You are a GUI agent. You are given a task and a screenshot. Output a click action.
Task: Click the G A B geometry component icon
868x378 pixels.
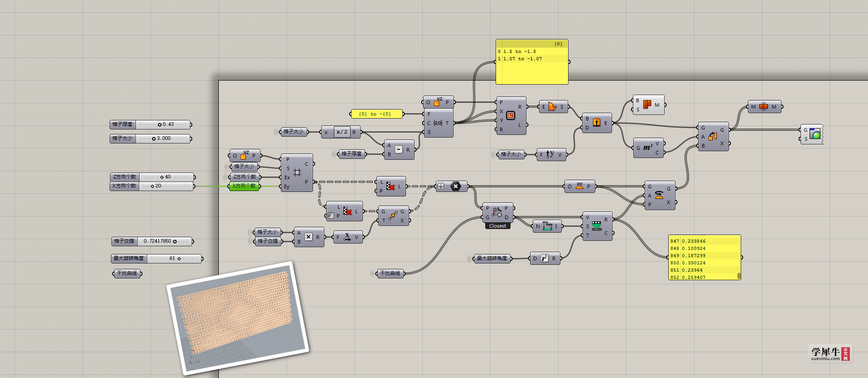pyautogui.click(x=713, y=136)
